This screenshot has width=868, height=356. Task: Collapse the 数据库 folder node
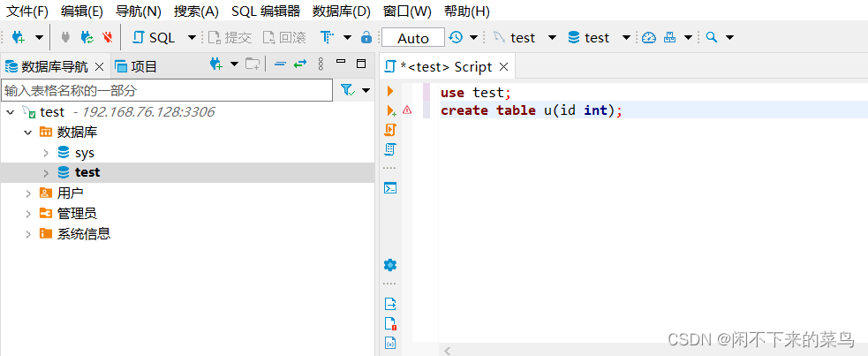point(27,133)
